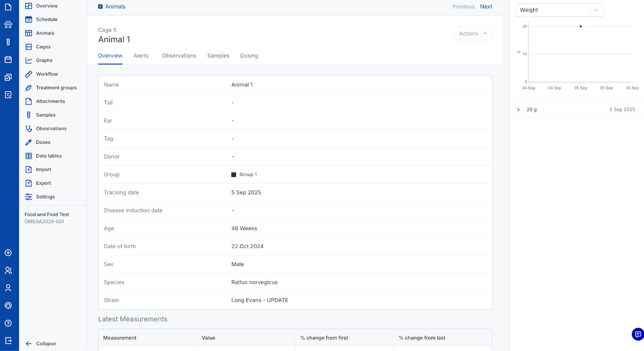The image size is (644, 351).
Task: Click the Group 1 black color swatch
Action: click(x=234, y=175)
